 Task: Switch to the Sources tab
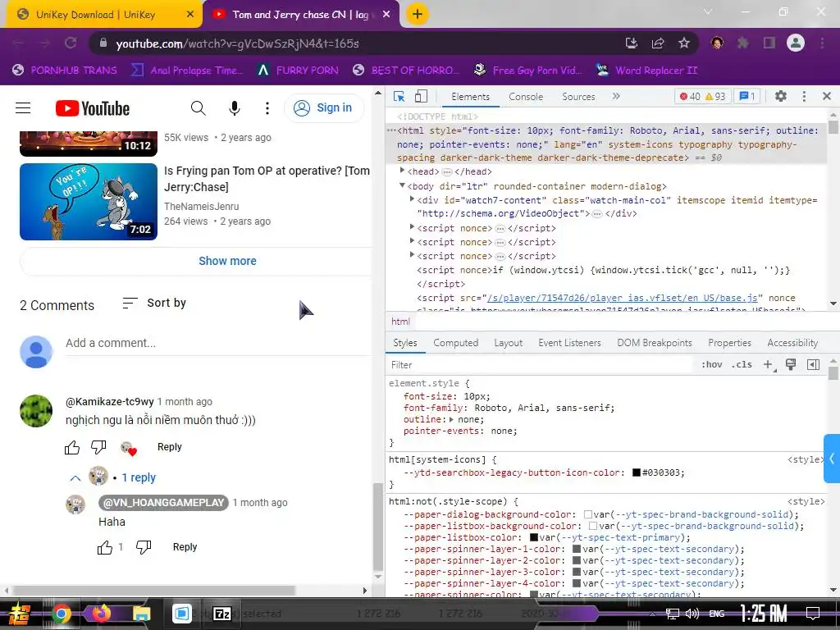pos(578,97)
